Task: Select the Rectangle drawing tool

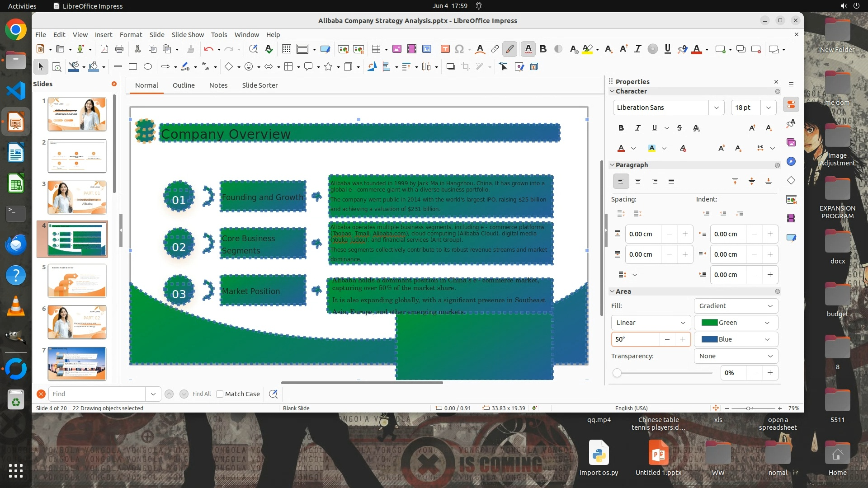Action: (x=133, y=67)
